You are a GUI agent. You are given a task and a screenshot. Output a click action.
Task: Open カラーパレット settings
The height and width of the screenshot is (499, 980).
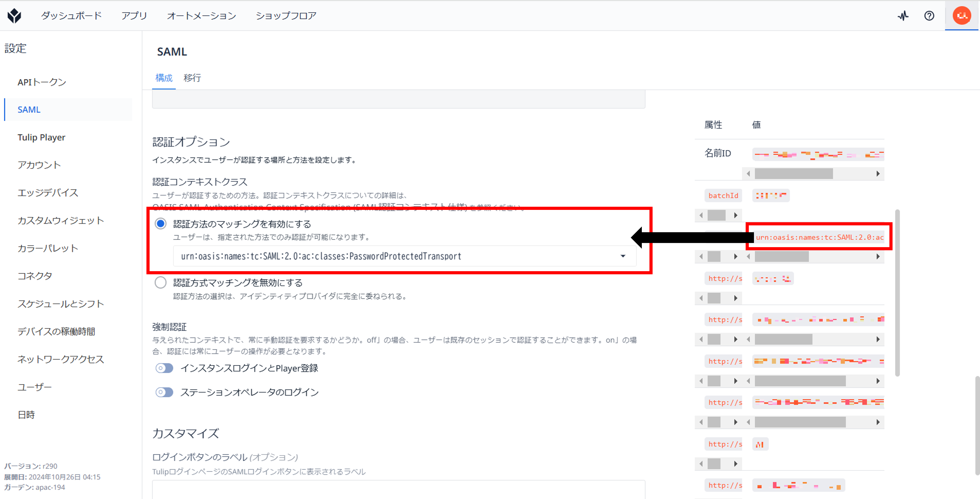pyautogui.click(x=48, y=248)
